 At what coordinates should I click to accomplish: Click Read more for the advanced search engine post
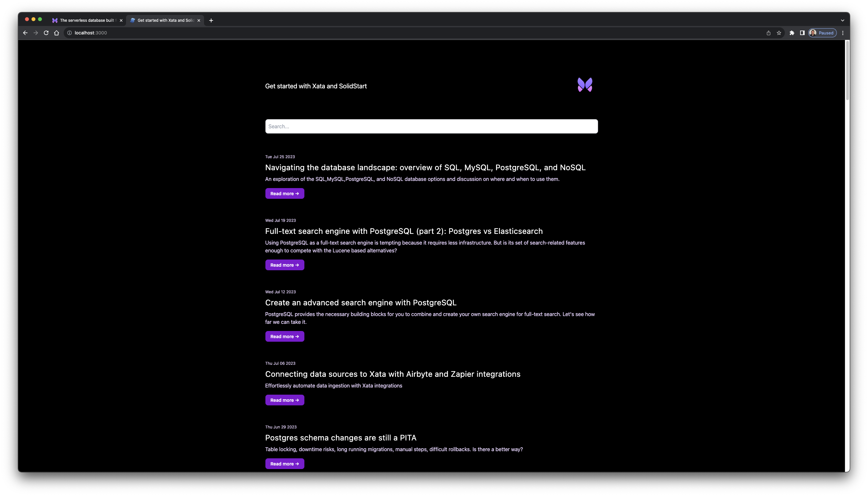[x=285, y=336]
